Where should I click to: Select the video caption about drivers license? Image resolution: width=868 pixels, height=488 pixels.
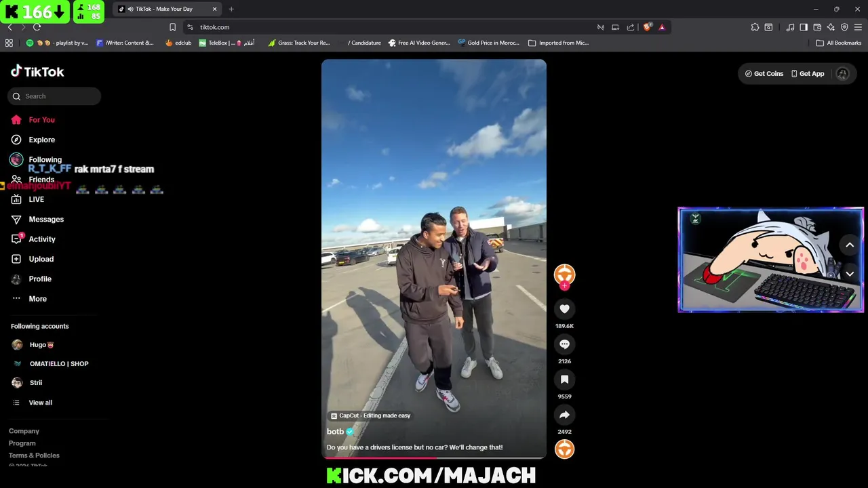coord(414,447)
